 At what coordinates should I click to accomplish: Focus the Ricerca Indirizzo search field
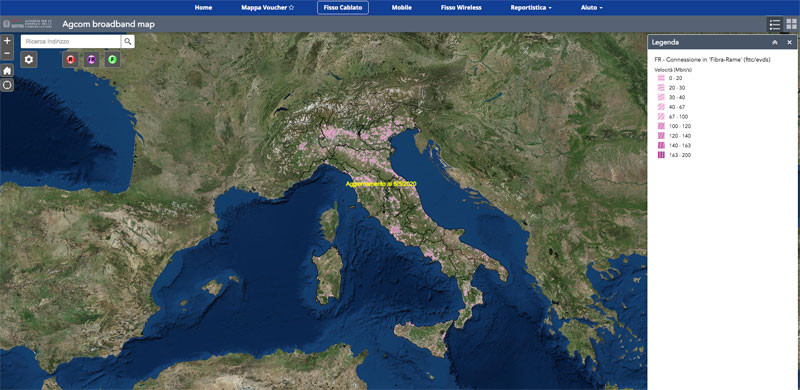[70, 41]
